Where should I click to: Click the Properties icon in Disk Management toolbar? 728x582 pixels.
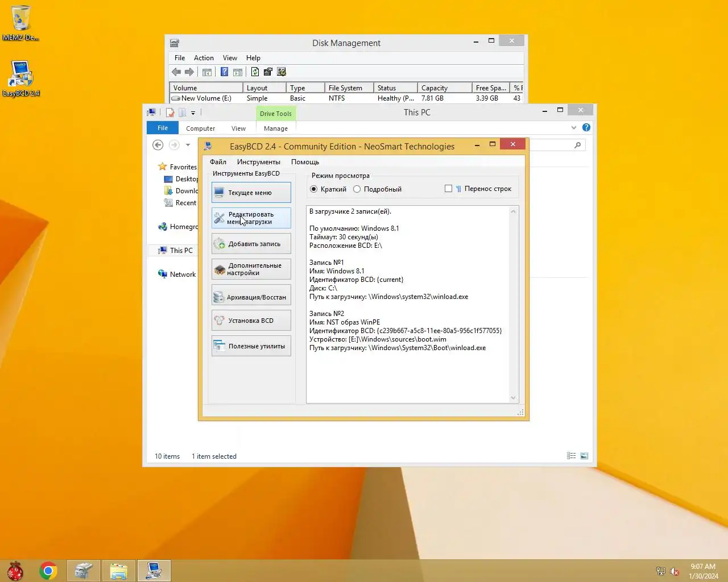(x=268, y=72)
